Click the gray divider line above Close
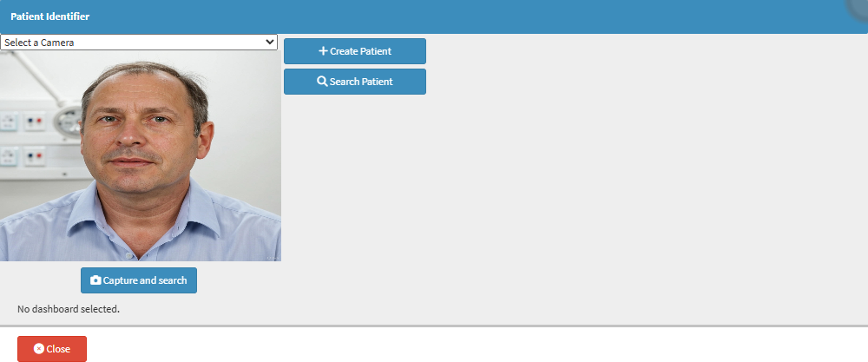The height and width of the screenshot is (362, 868). point(434,326)
